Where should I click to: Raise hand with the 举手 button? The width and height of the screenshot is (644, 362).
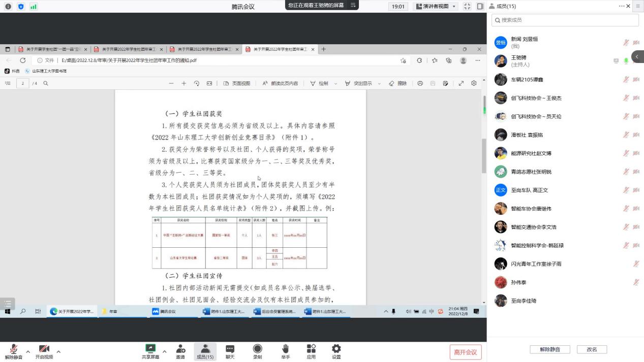coord(285,351)
